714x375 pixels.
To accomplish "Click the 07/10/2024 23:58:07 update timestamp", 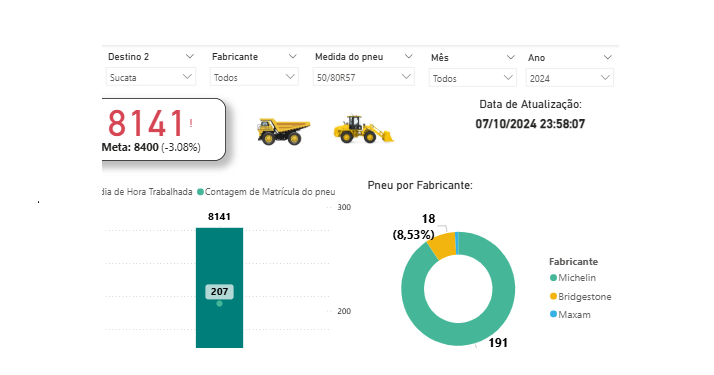I will [530, 124].
